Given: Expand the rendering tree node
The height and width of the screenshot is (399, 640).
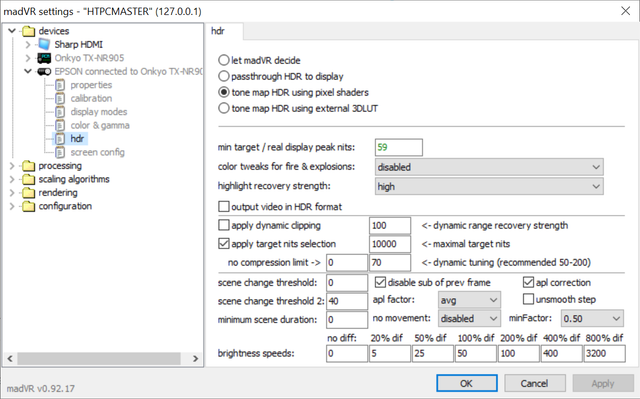Looking at the screenshot, I should 12,193.
